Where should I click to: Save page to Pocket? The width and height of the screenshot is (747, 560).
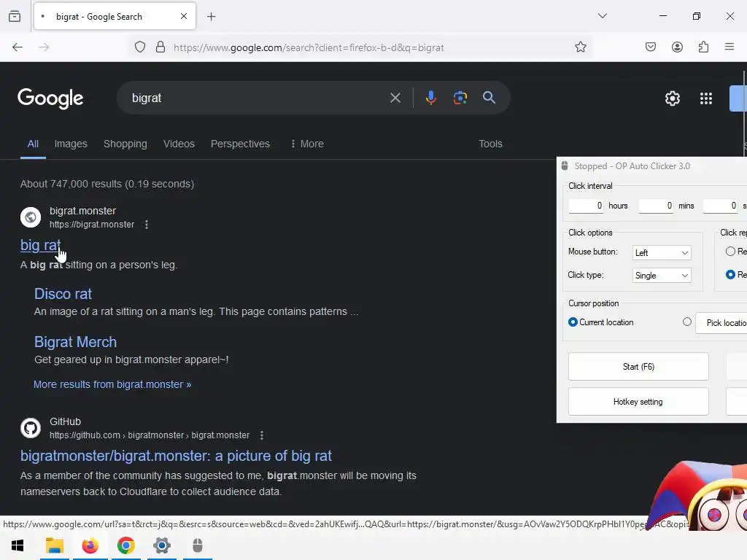pyautogui.click(x=651, y=47)
